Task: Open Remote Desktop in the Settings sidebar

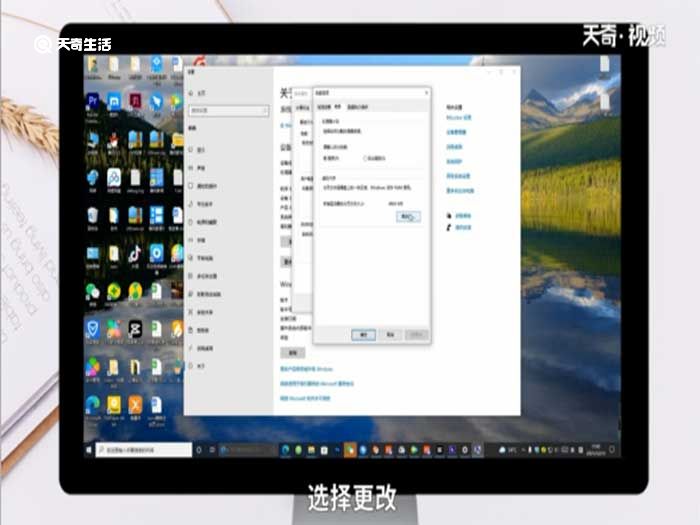Action: [201, 348]
